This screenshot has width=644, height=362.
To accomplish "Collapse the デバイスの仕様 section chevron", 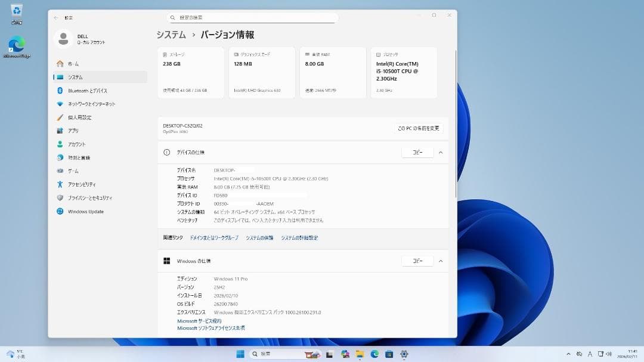I will (x=440, y=152).
